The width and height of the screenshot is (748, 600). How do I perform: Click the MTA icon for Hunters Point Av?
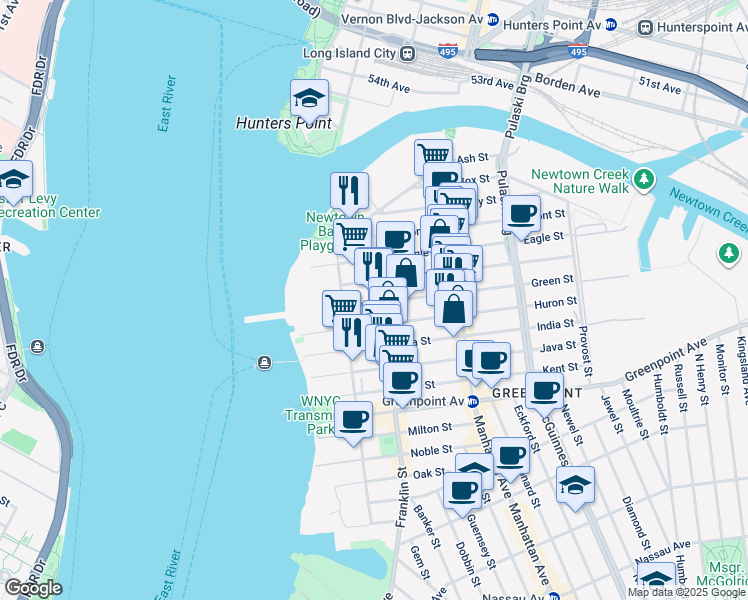point(610,25)
